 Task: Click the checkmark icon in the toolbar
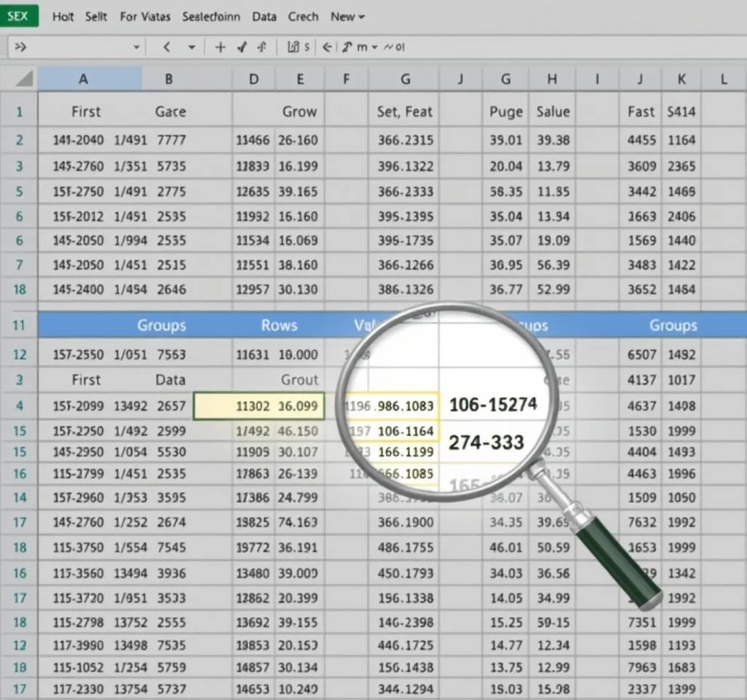(241, 47)
